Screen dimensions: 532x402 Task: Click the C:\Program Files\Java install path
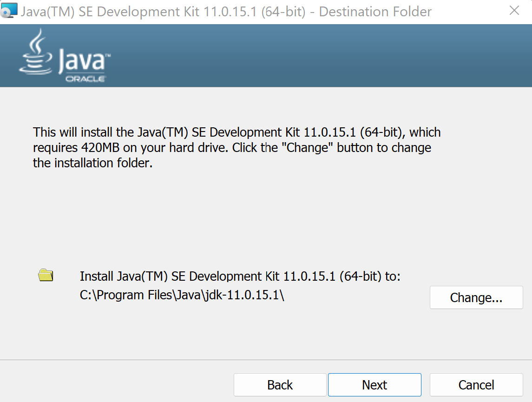click(x=182, y=296)
